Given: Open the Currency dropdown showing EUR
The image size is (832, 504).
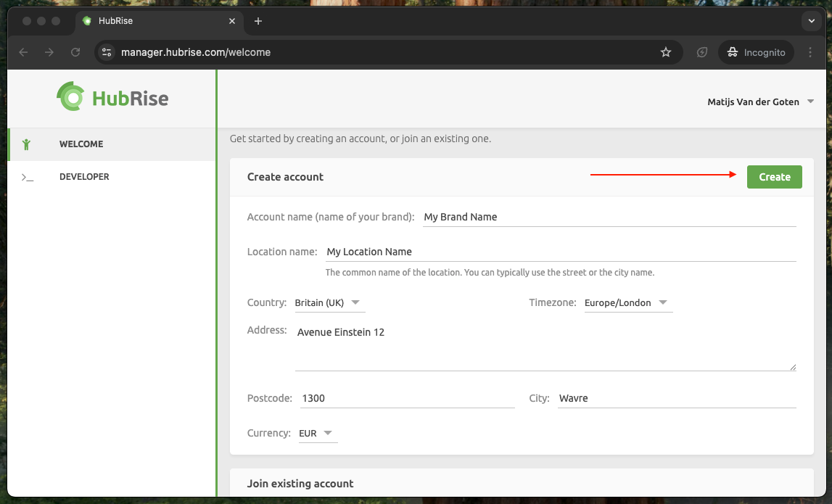Looking at the screenshot, I should [317, 433].
